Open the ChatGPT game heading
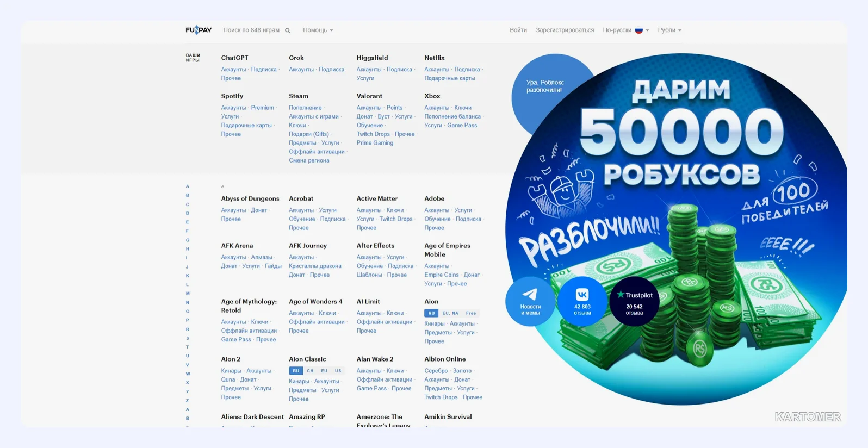 [x=234, y=58]
